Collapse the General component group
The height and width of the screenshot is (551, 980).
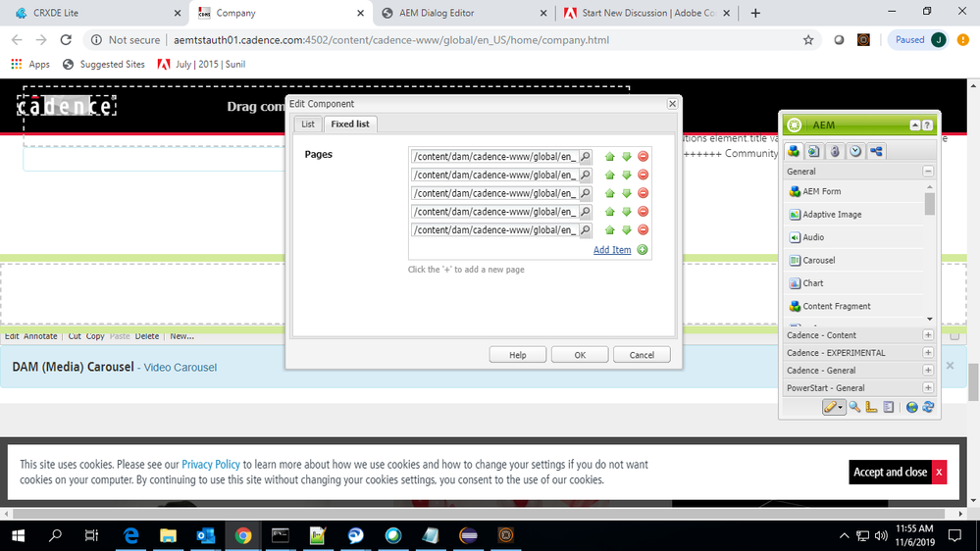click(x=928, y=172)
